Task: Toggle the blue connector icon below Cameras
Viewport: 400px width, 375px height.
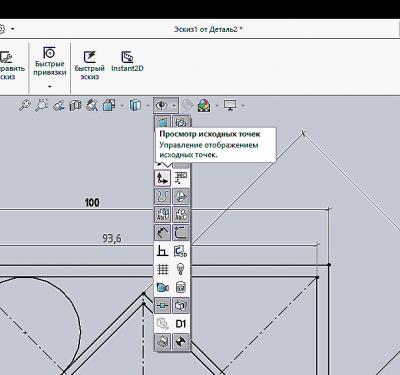Action: 163,305
